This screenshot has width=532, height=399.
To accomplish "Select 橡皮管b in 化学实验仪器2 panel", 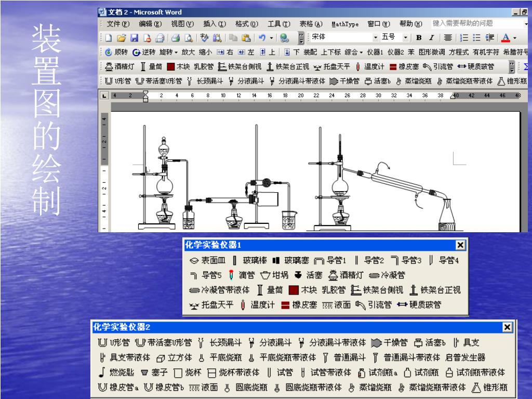I will click(x=164, y=387).
